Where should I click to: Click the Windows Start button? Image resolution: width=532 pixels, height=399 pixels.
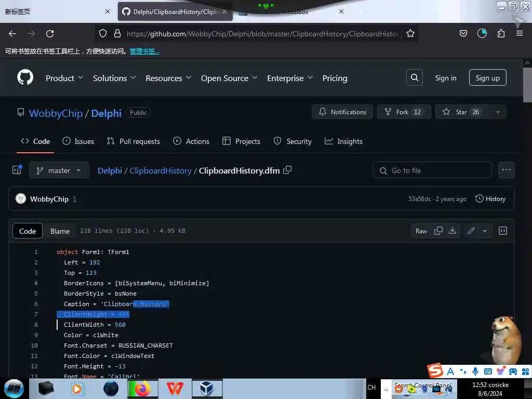click(x=14, y=389)
